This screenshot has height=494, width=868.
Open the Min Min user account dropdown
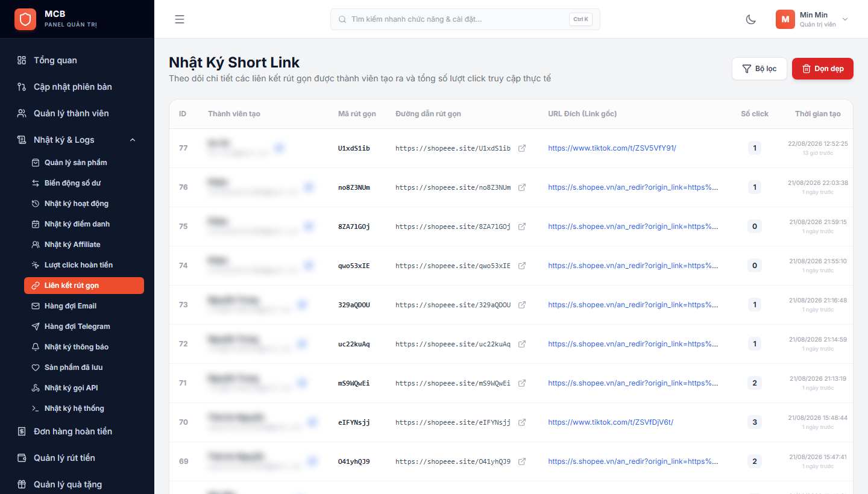[812, 19]
